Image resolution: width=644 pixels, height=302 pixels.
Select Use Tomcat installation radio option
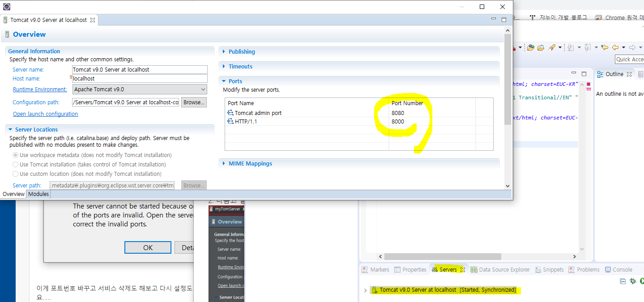coord(16,165)
